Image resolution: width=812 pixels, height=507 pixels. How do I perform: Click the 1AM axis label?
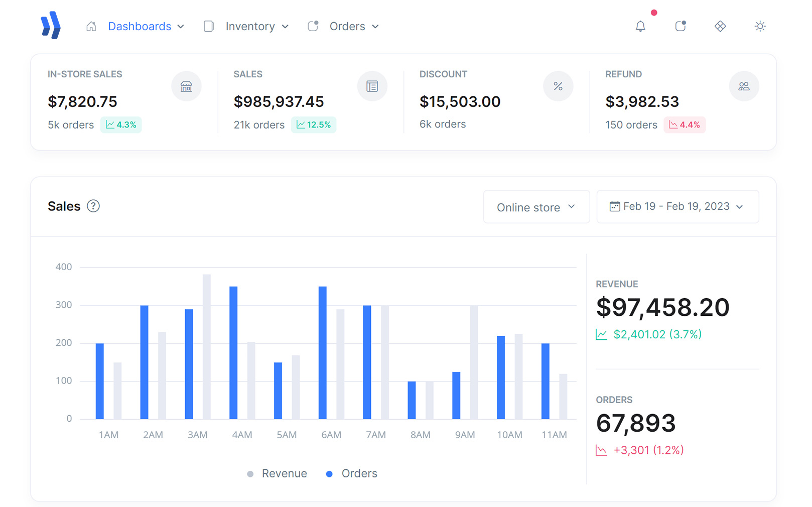point(108,435)
